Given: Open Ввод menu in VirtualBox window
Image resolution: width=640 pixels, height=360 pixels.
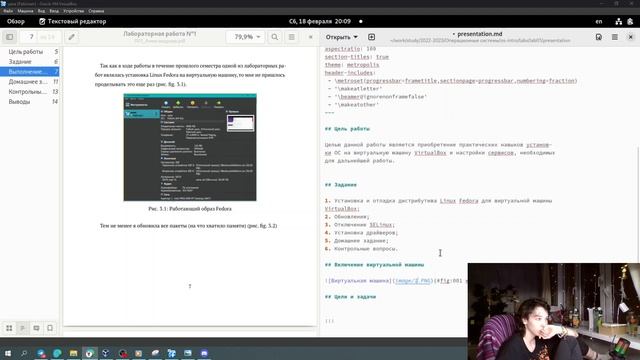Looking at the screenshot, I should (54, 11).
